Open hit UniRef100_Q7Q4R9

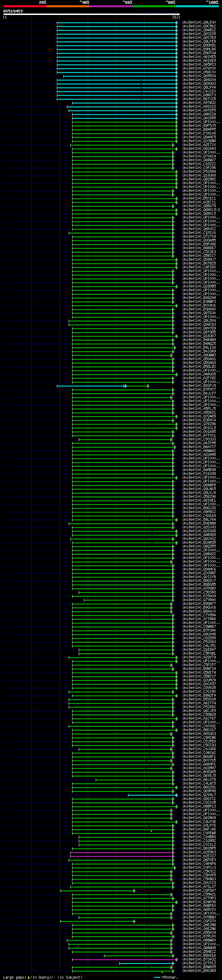199,416
